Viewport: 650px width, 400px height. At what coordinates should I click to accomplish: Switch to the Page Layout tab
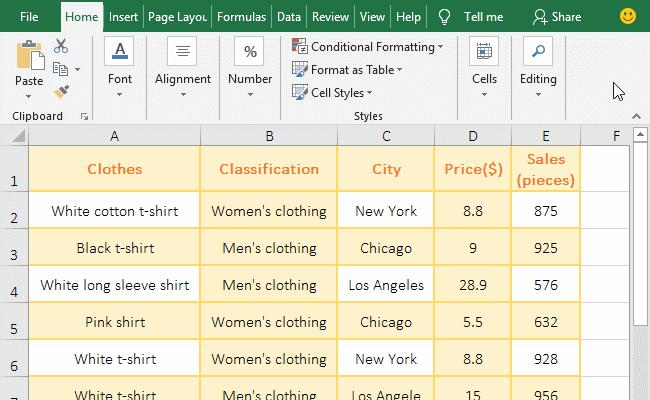pos(177,17)
